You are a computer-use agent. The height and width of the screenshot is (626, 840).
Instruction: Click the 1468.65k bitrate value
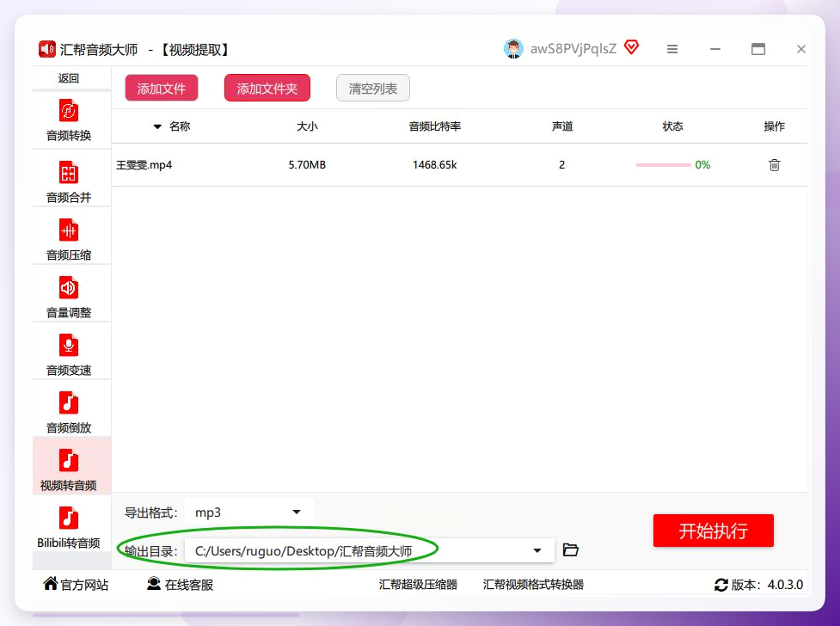click(x=434, y=164)
